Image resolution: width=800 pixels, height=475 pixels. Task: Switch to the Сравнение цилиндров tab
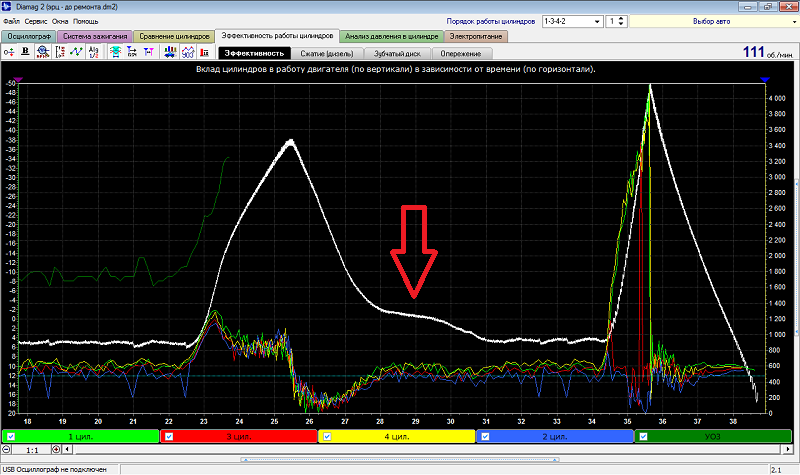coord(174,36)
